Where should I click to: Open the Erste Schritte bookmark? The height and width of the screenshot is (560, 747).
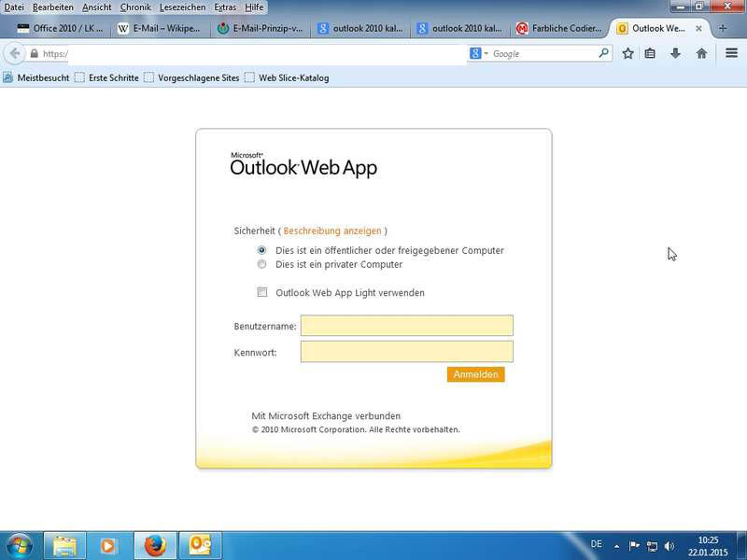[107, 77]
